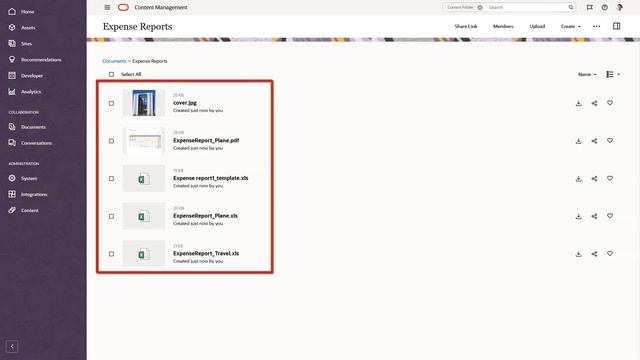Download ExpenseReport_Plane.pdf
This screenshot has height=360, width=640.
point(578,141)
